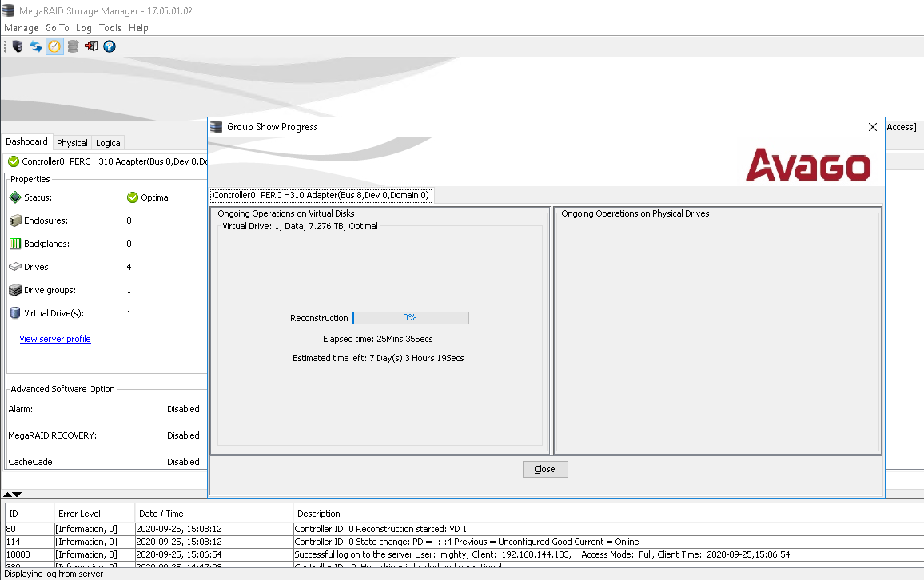Click the 'Ongoing Operations on Virtual Disks' heading

286,214
